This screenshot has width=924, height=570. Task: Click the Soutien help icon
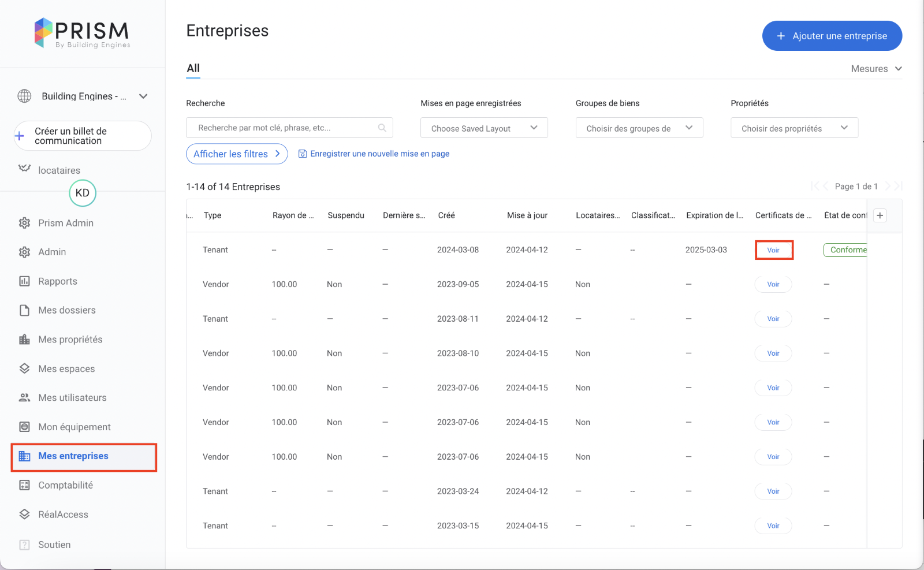tap(24, 545)
